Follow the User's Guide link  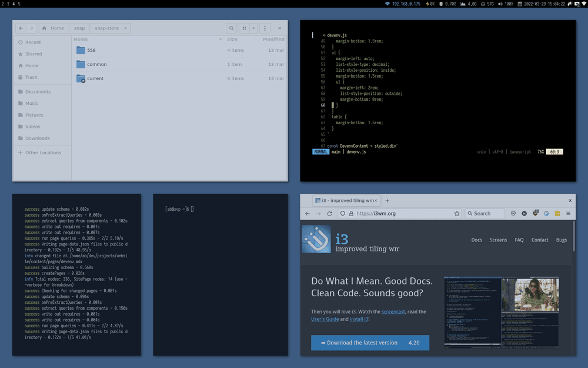tap(325, 319)
